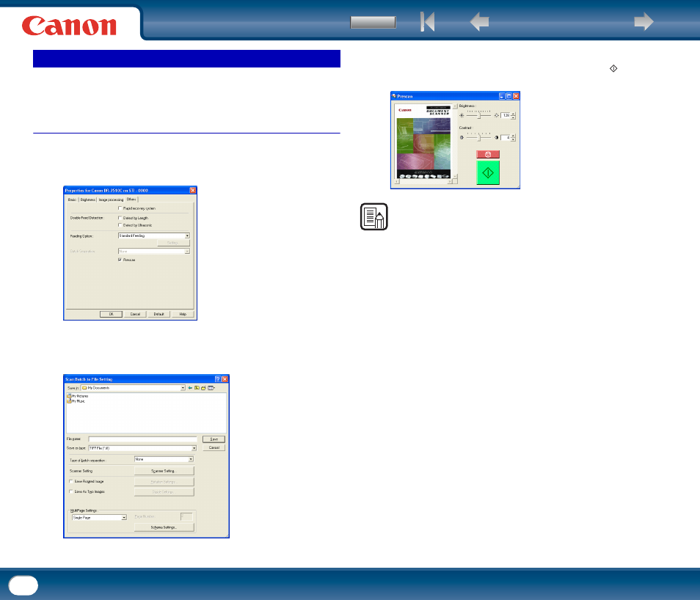Screen dimensions: 700x600
Task: Click the green start scan button in Prescan
Action: pyautogui.click(x=488, y=172)
